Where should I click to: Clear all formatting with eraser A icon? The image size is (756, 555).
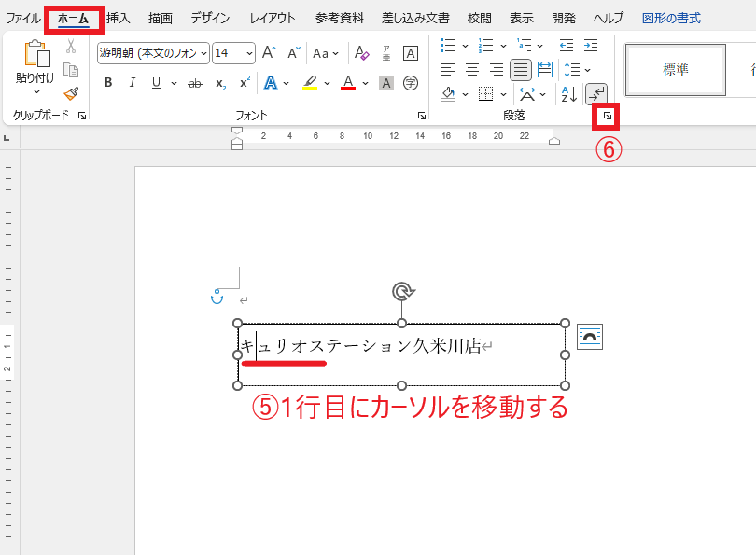(x=361, y=52)
